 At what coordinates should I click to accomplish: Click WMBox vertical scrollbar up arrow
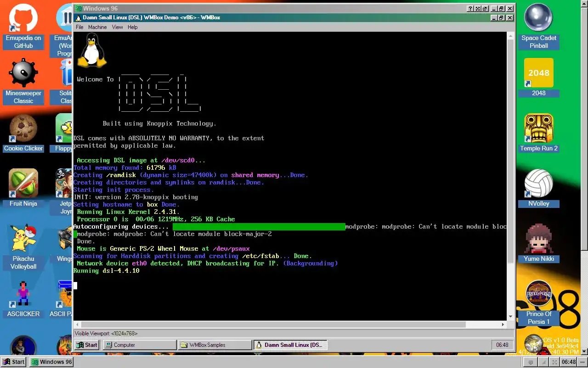(510, 35)
